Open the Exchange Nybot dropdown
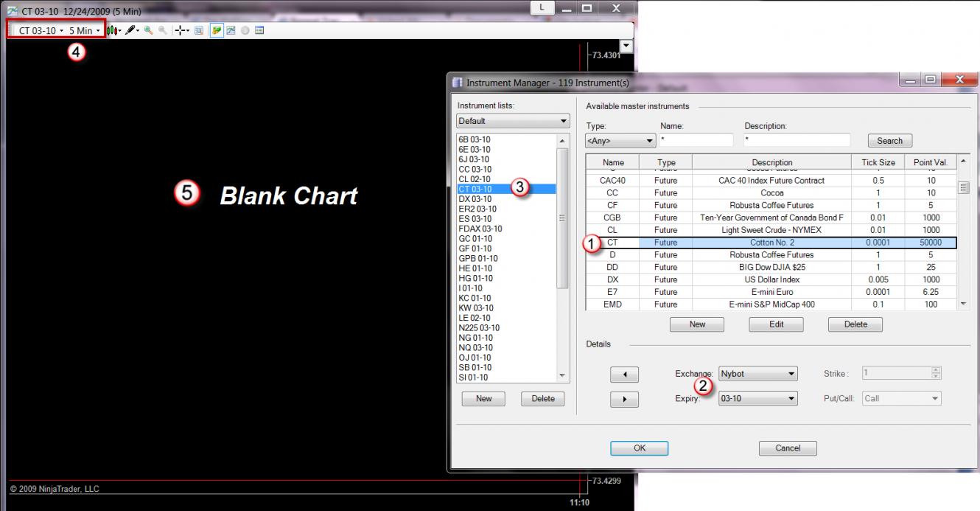This screenshot has width=980, height=511. click(x=758, y=374)
